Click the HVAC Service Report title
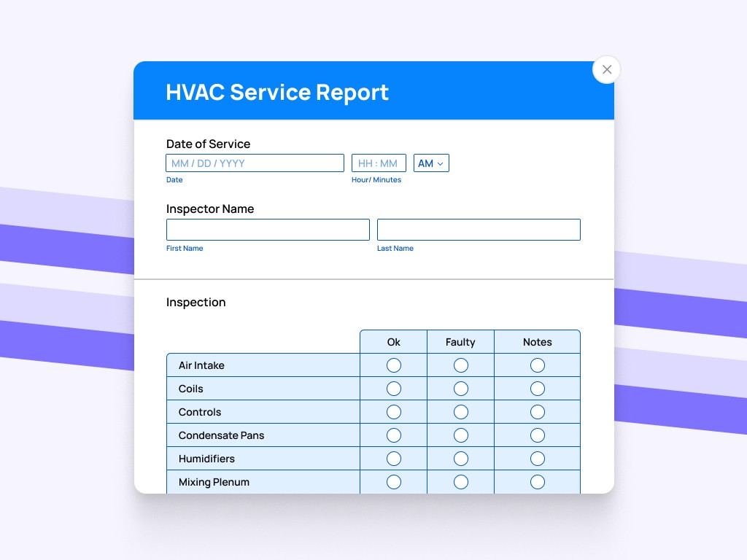Image resolution: width=747 pixels, height=560 pixels. pos(277,93)
